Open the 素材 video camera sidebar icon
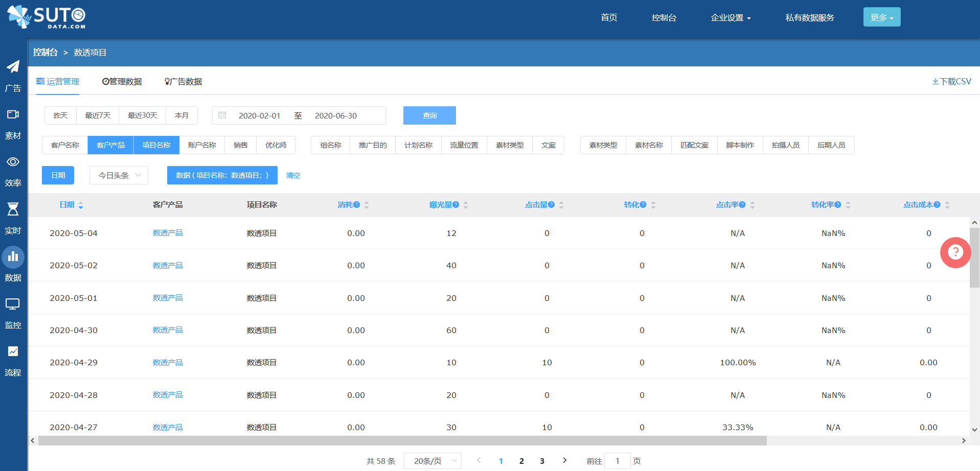Image resolution: width=980 pixels, height=471 pixels. [x=13, y=114]
